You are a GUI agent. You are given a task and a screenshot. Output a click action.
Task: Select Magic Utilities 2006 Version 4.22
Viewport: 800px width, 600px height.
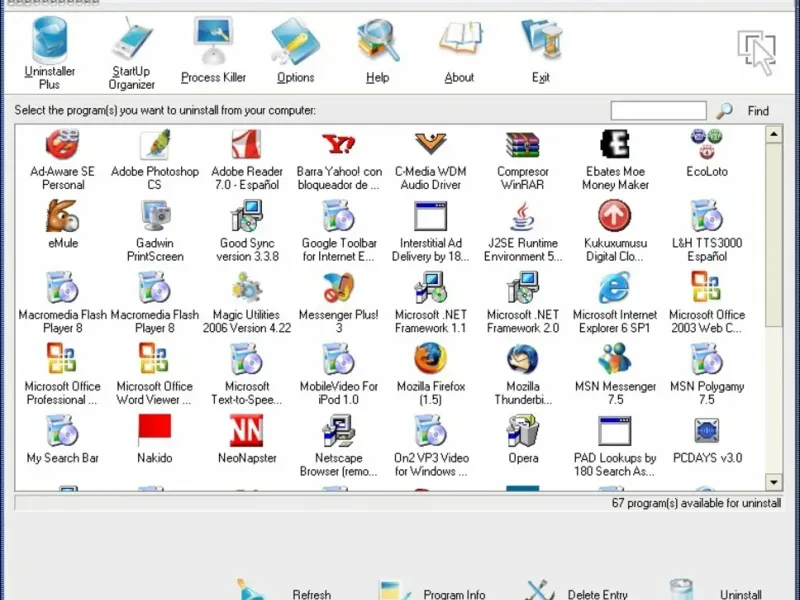pyautogui.click(x=247, y=303)
